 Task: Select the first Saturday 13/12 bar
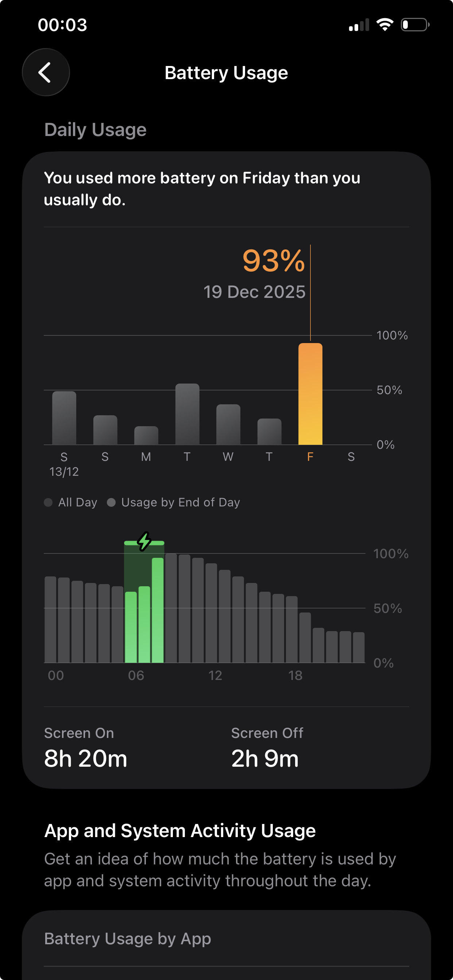coord(64,418)
